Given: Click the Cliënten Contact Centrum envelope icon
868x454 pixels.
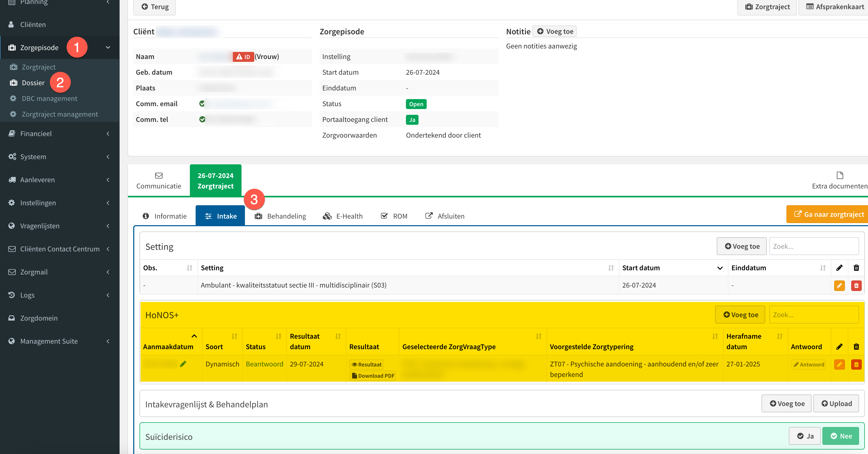Looking at the screenshot, I should coord(12,249).
